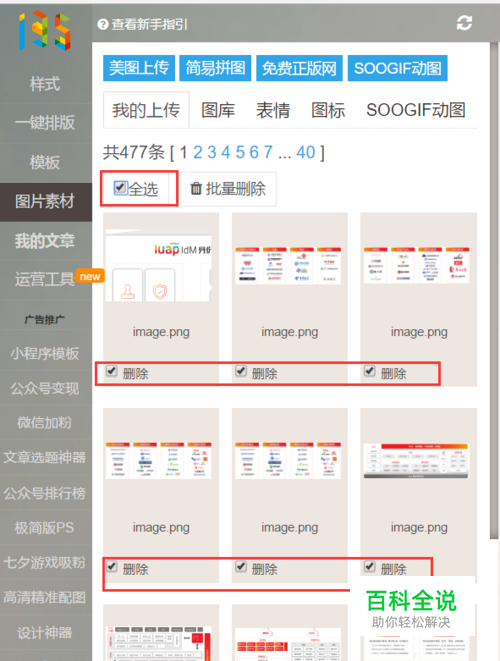Screen dimensions: 500x661
Task: Click 删除 under second row left image
Action: [136, 570]
